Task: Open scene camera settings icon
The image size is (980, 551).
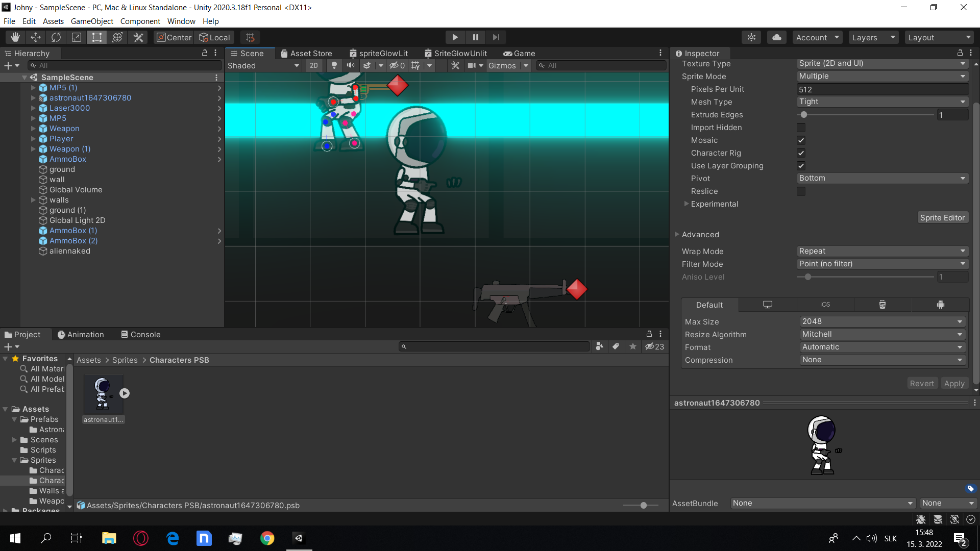Action: click(x=472, y=65)
